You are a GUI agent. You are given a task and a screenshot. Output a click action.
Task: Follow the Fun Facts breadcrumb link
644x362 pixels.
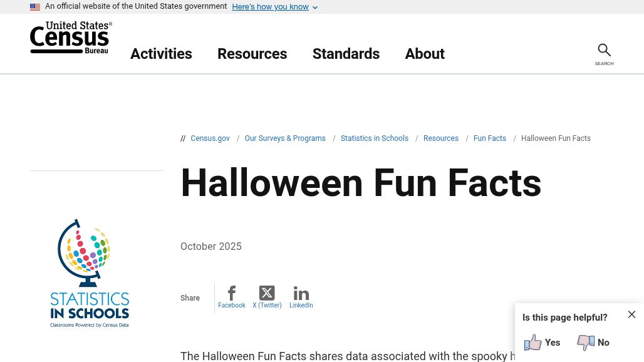pyautogui.click(x=489, y=138)
